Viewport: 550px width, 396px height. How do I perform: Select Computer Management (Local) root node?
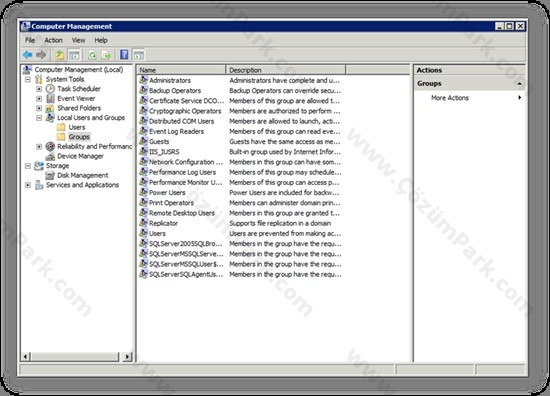79,69
